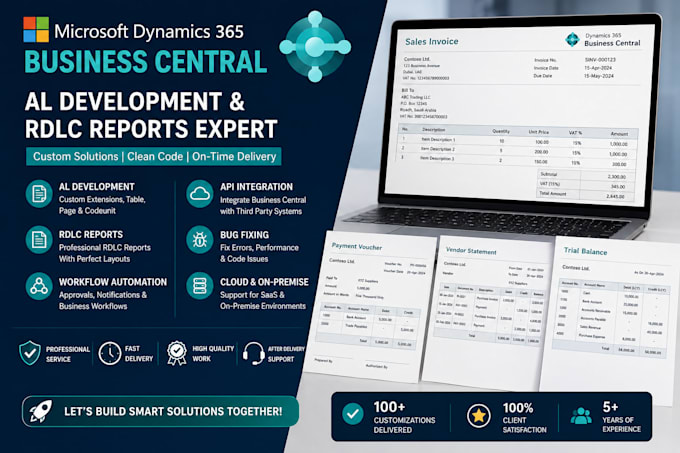Click the "FAST DELIVERY" label

(139, 354)
